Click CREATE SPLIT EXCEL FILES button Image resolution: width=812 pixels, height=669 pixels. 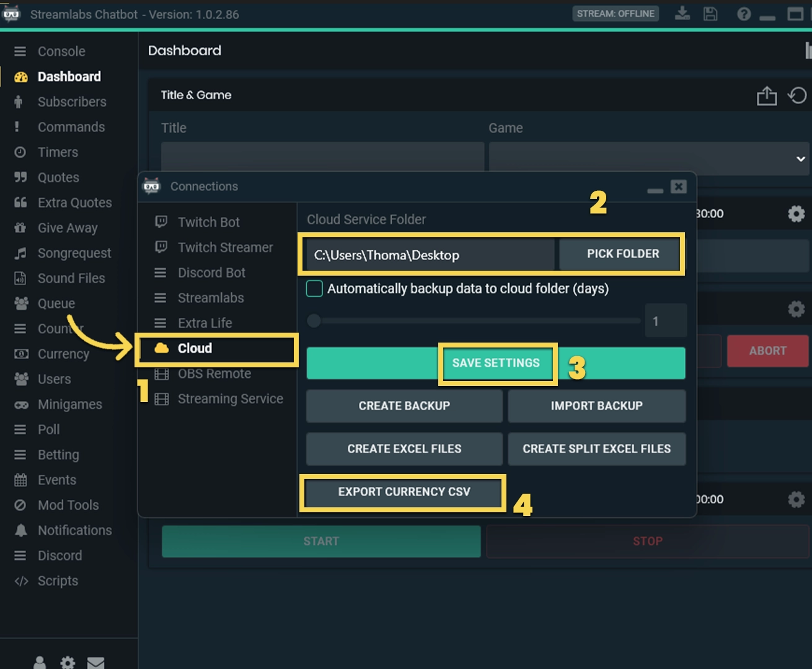click(597, 448)
